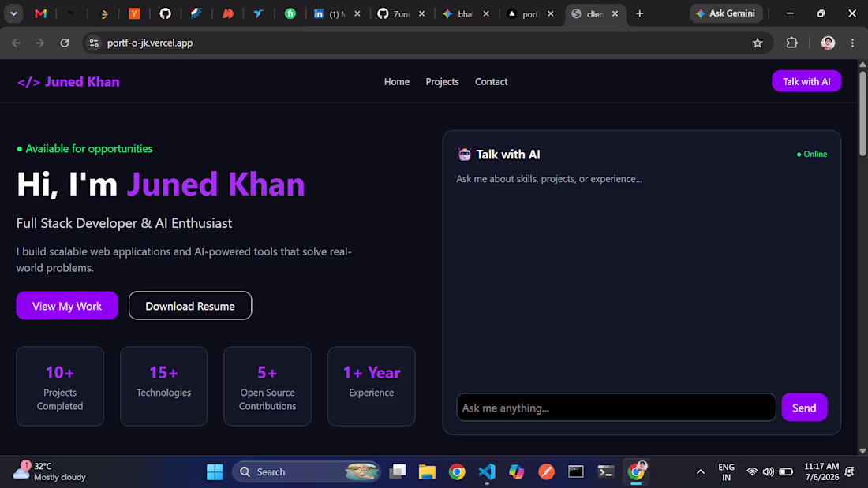
Task: Open the battery status icon
Action: [x=786, y=472]
